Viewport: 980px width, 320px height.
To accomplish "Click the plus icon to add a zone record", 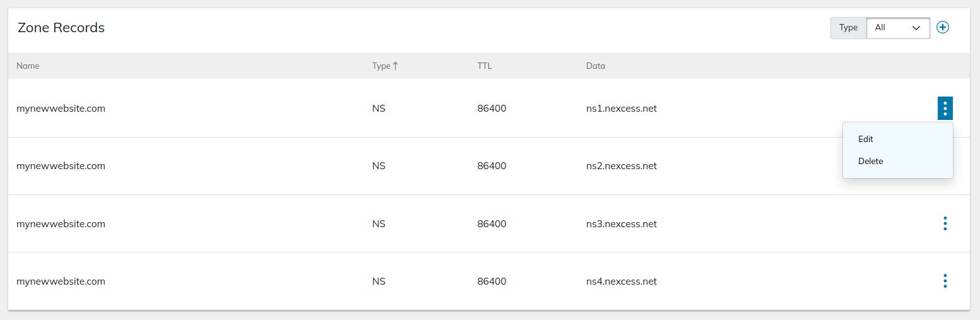I will click(942, 28).
